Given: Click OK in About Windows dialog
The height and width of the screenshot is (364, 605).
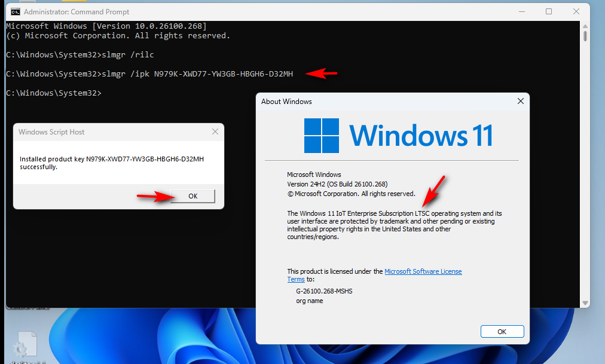Looking at the screenshot, I should pos(502,332).
